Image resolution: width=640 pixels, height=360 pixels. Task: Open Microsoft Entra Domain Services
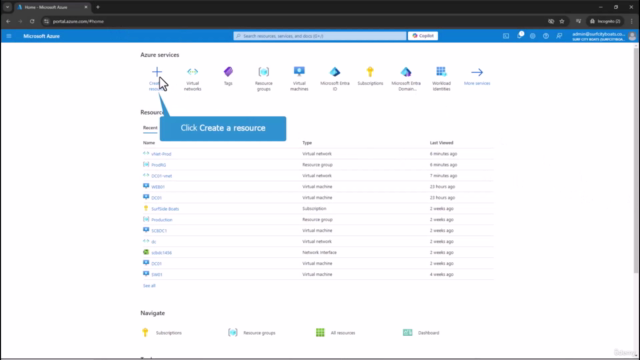pyautogui.click(x=406, y=78)
